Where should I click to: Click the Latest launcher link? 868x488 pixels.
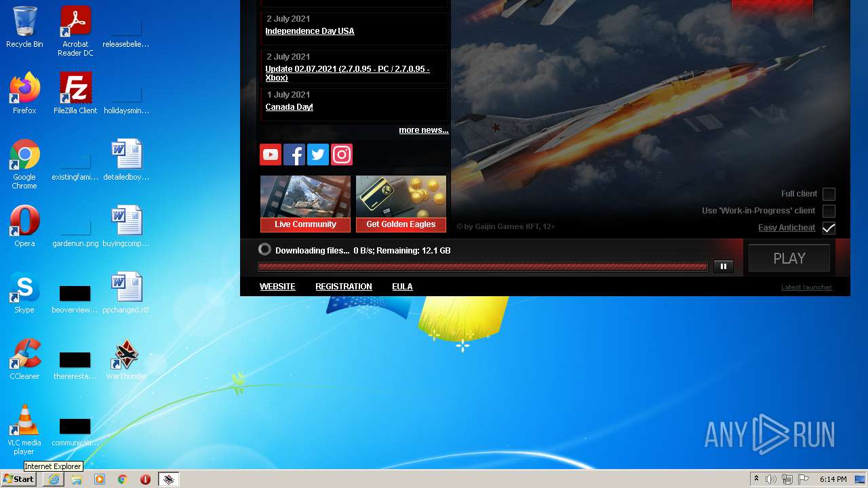(x=806, y=287)
